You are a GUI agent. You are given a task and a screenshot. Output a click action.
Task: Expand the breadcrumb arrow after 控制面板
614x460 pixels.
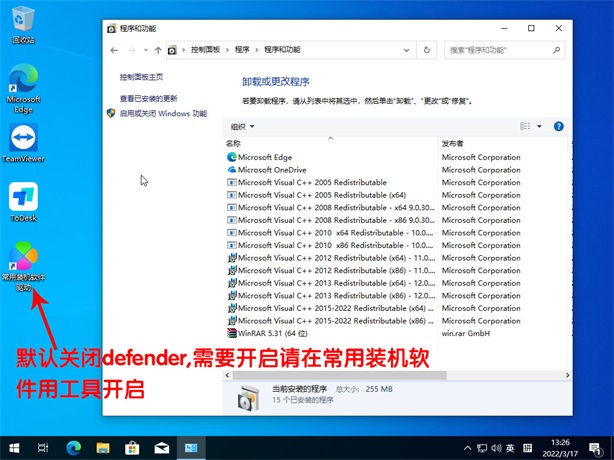pyautogui.click(x=227, y=50)
